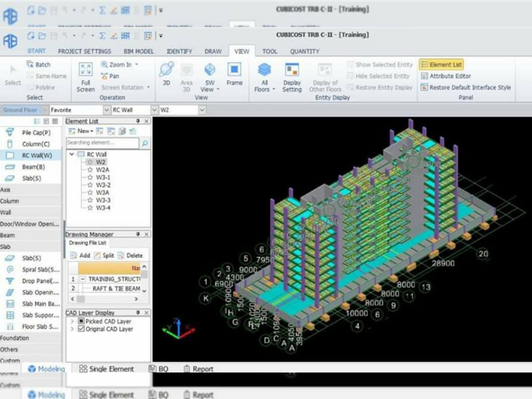Focus the Searching element input field

[x=102, y=143]
